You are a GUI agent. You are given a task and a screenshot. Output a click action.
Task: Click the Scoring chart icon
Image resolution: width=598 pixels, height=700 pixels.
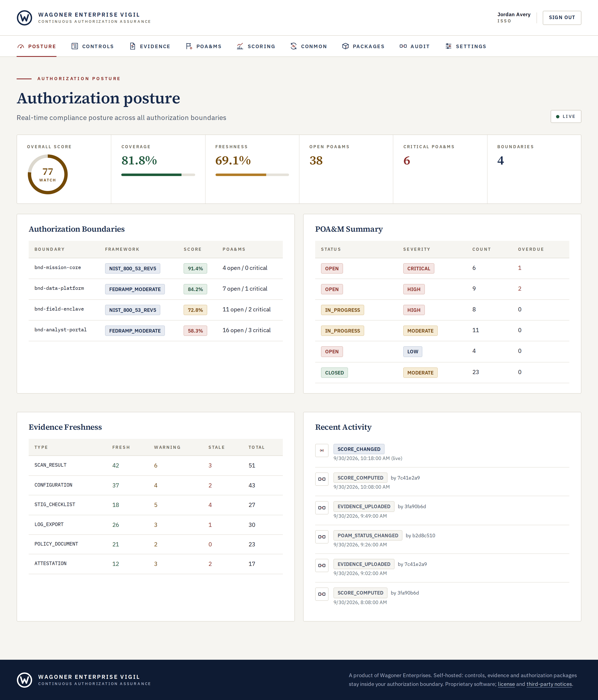tap(240, 46)
